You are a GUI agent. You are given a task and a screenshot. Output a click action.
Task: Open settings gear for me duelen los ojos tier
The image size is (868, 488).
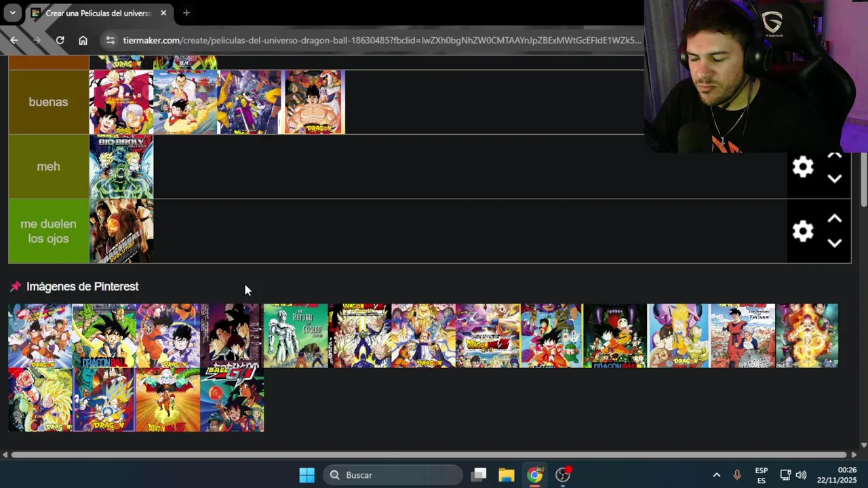pos(803,231)
